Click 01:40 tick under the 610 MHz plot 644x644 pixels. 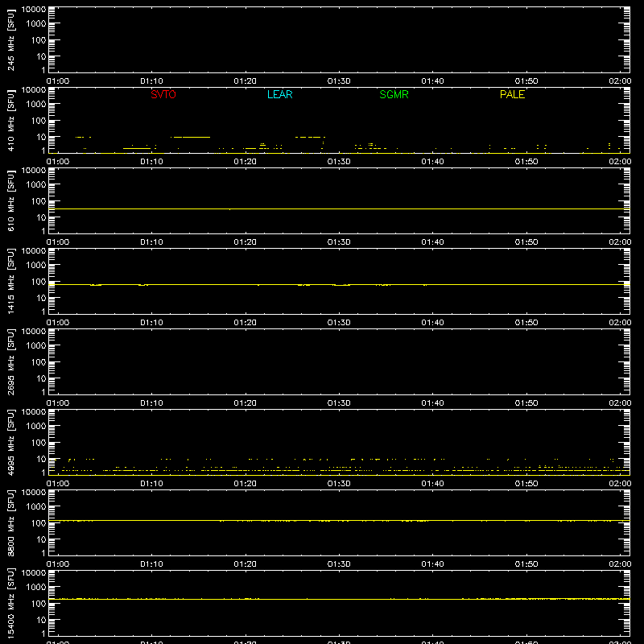point(432,242)
